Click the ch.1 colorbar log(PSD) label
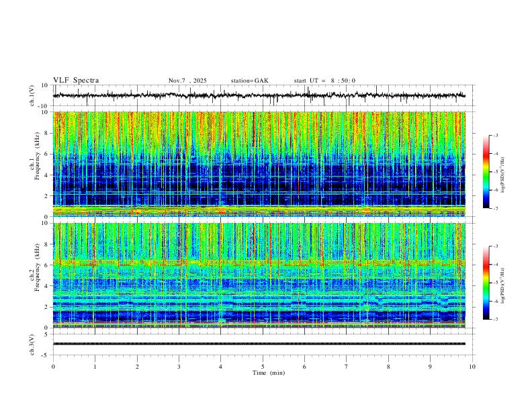This screenshot has height=411, width=532. (503, 175)
